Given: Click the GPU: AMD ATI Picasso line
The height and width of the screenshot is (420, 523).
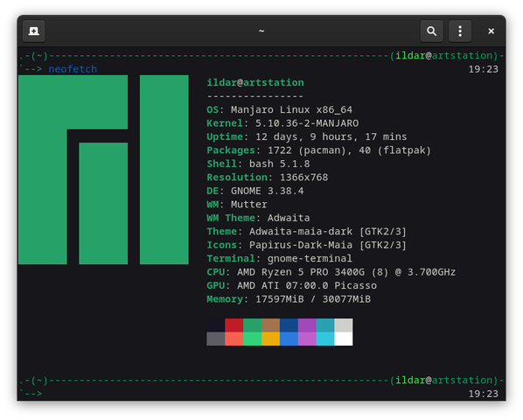Looking at the screenshot, I should 292,285.
